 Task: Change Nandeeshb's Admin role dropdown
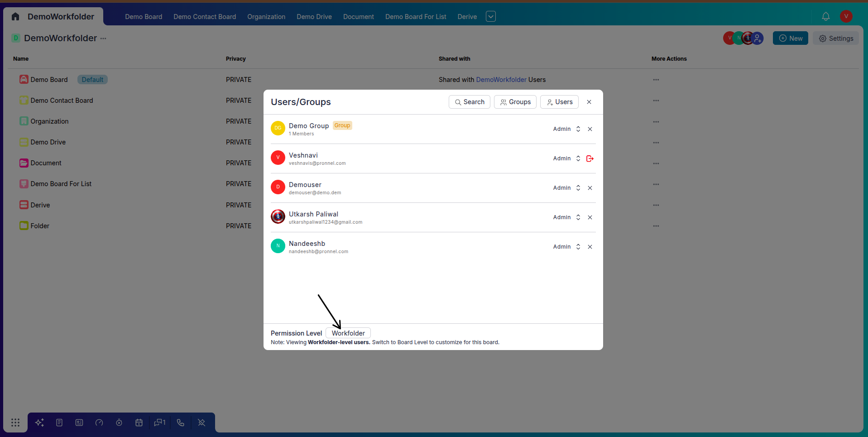pyautogui.click(x=567, y=247)
